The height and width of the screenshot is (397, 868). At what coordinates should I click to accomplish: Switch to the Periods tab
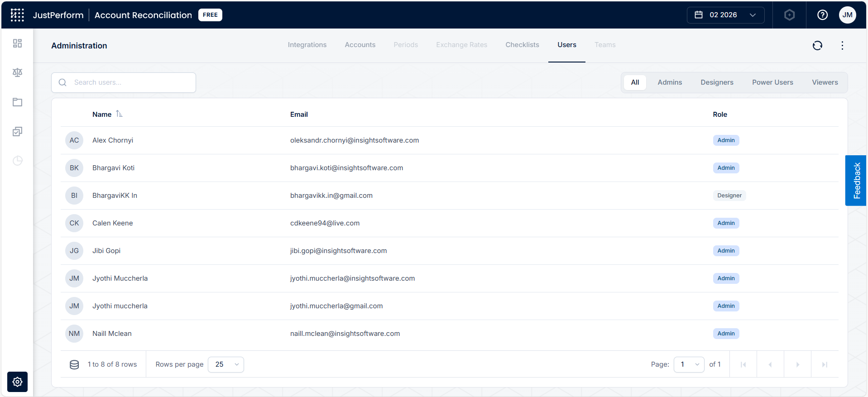pos(406,45)
